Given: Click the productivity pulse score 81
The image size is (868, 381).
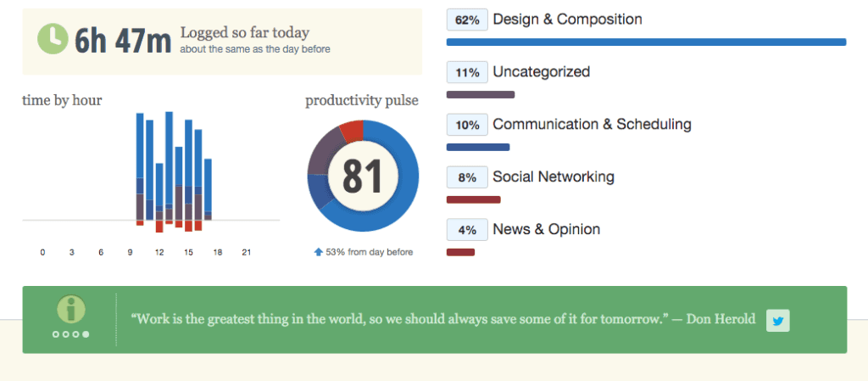Looking at the screenshot, I should coord(363,176).
